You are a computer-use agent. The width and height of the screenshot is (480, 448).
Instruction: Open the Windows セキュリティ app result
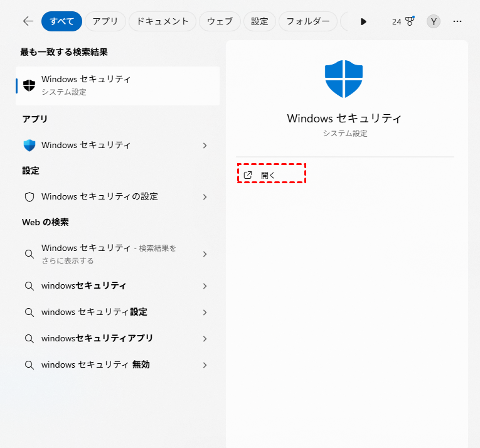click(x=117, y=145)
